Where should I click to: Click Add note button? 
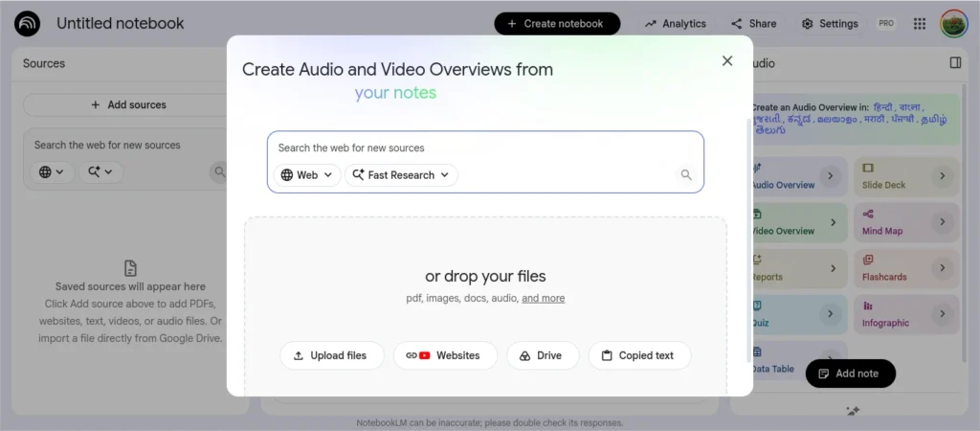[x=850, y=374]
